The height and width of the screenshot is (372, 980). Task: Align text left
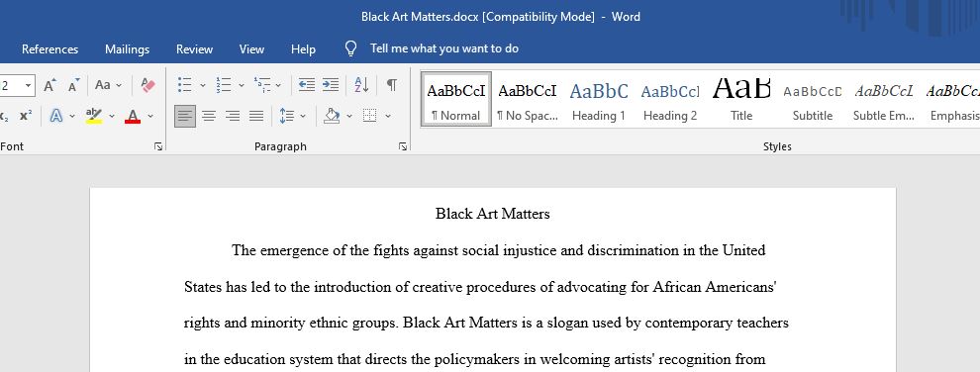tap(184, 116)
